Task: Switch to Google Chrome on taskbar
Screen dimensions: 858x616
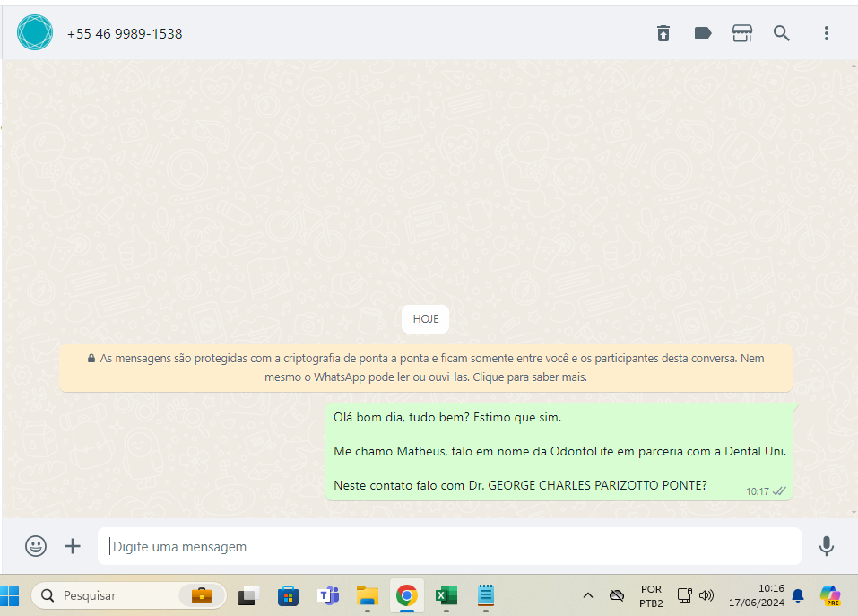Action: click(x=406, y=595)
